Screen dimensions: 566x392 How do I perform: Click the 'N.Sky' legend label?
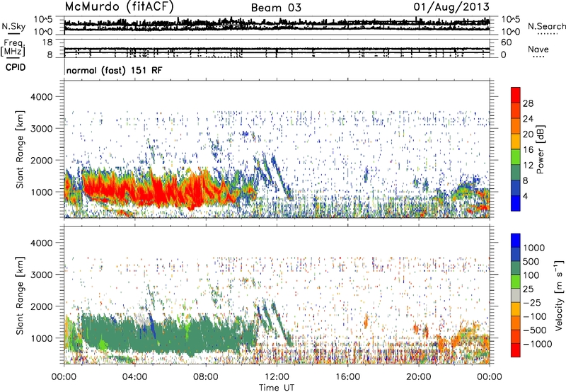13,26
